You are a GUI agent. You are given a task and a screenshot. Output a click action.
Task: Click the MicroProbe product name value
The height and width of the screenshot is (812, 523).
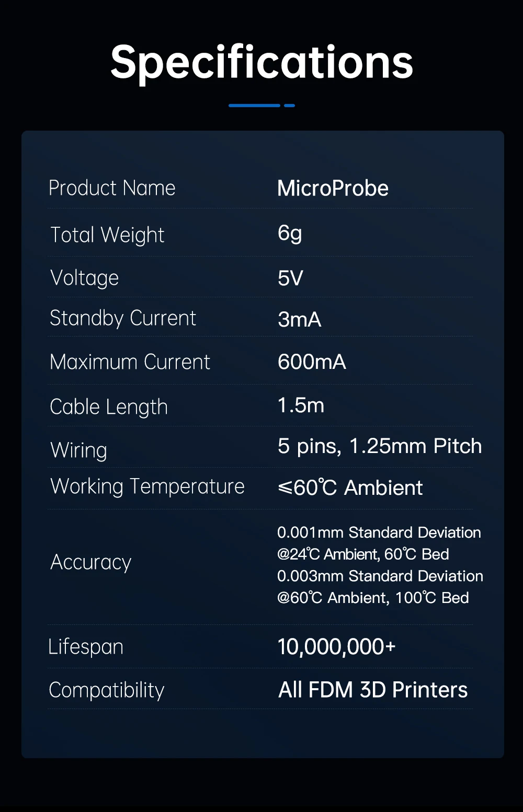[x=333, y=188]
